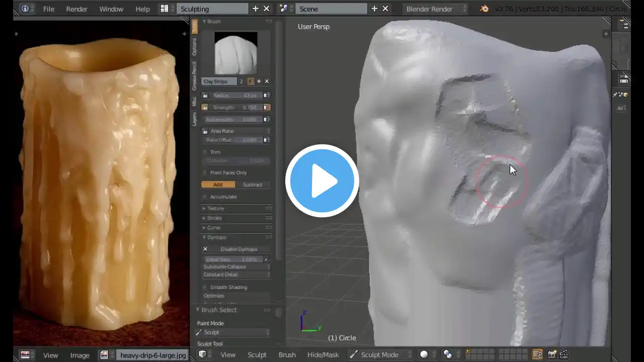The width and height of the screenshot is (644, 362).
Task: Click the Subtract button below the brush settings
Action: point(252,185)
